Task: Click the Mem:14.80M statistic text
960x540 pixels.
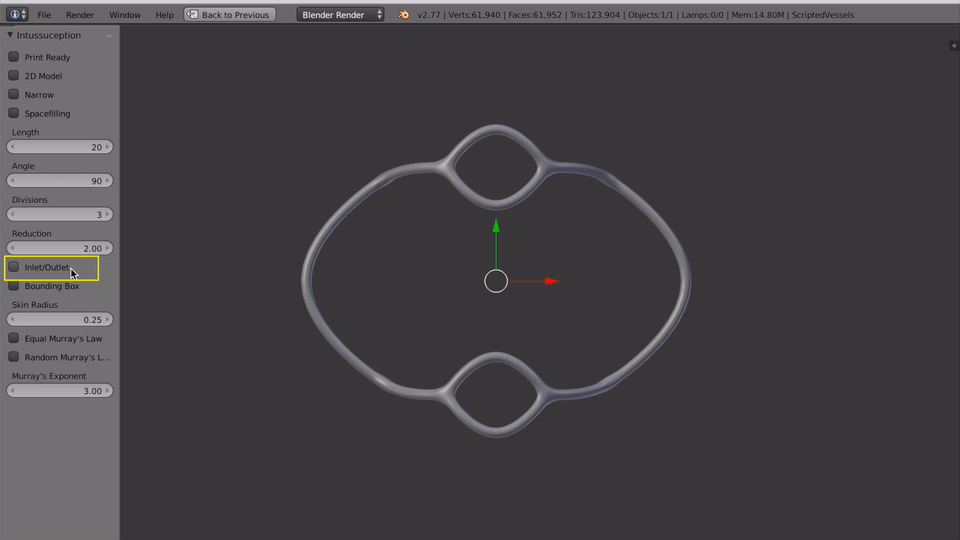Action: (757, 15)
